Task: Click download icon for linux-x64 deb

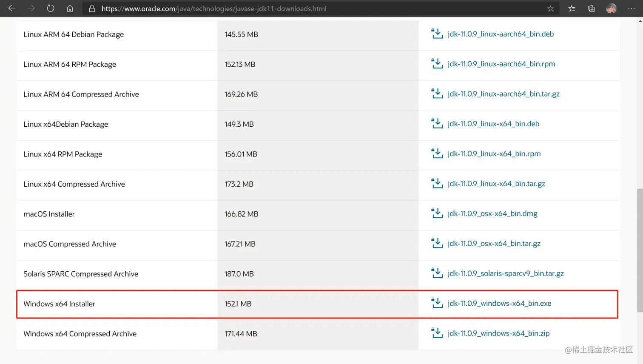Action: tap(437, 123)
